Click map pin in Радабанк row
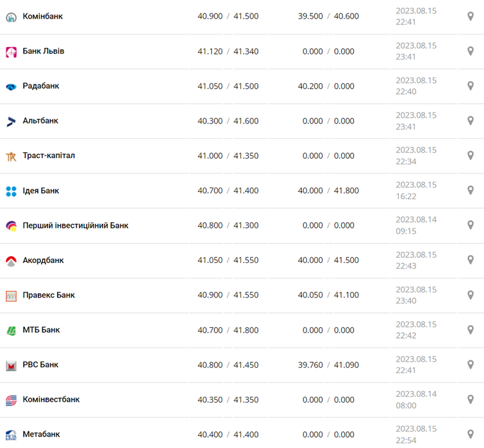The image size is (484, 448). (x=471, y=86)
